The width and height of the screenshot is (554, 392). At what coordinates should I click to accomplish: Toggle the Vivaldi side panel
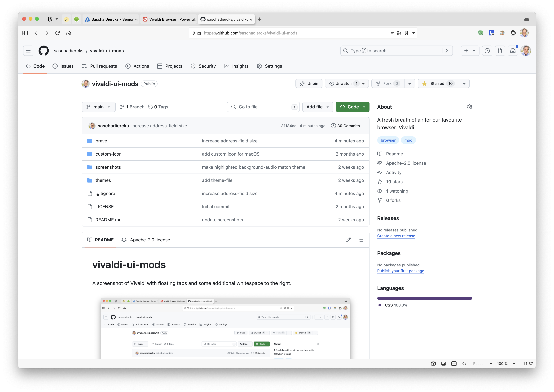[25, 33]
